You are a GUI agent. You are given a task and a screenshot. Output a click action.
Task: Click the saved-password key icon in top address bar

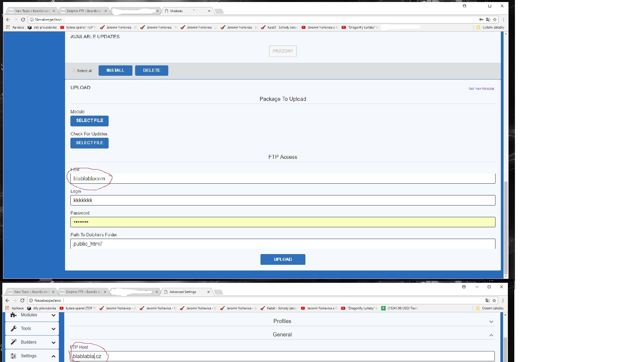pos(481,20)
